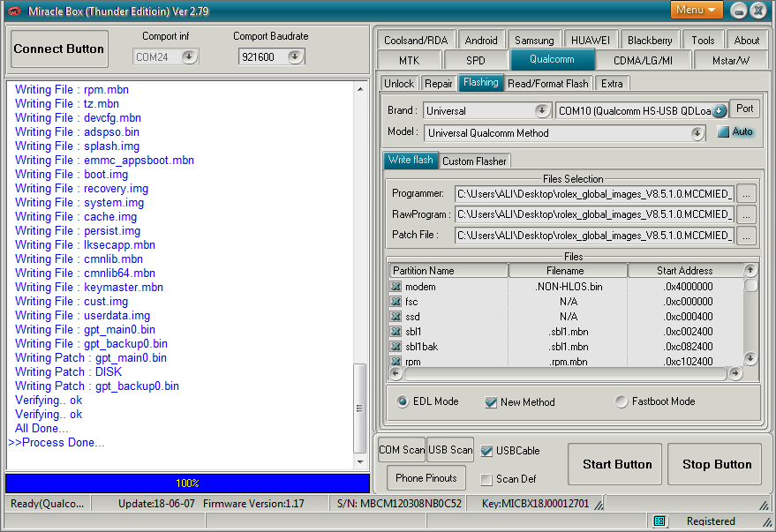Click the Programmer file path field
Image resolution: width=776 pixels, height=532 pixels.
(594, 194)
